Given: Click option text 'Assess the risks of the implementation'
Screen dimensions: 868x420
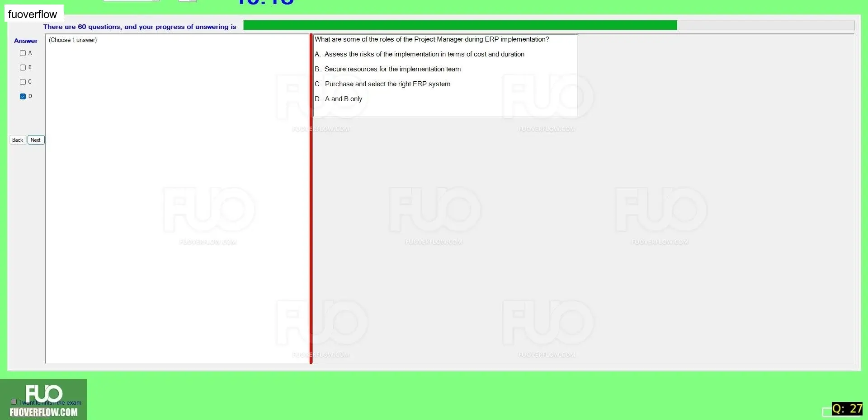Looking at the screenshot, I should [425, 54].
